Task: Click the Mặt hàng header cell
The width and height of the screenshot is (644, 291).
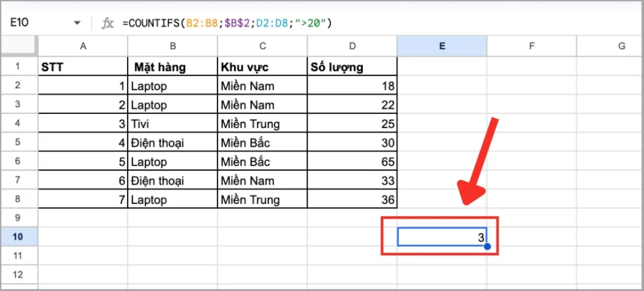Action: (x=172, y=66)
